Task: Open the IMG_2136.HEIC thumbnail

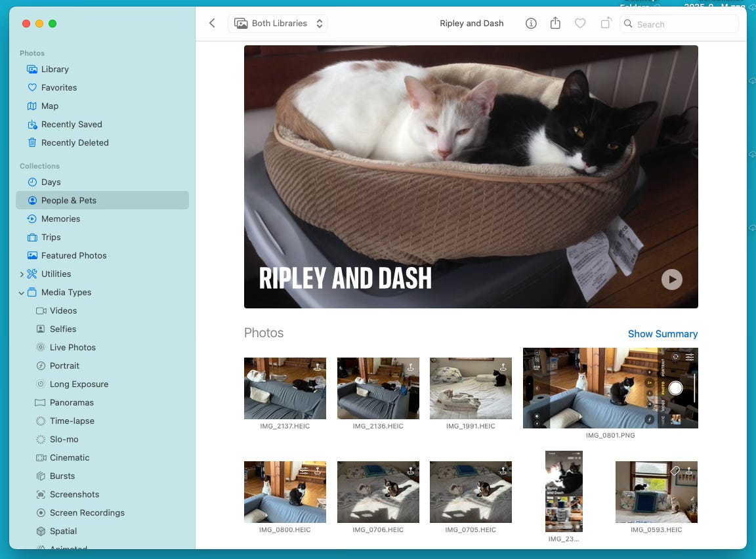Action: pos(378,388)
